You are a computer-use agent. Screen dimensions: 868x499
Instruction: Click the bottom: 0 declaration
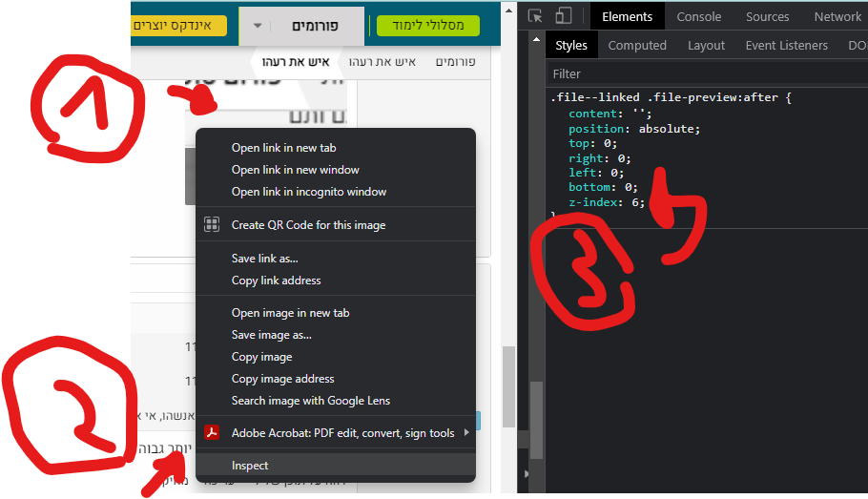coord(603,187)
